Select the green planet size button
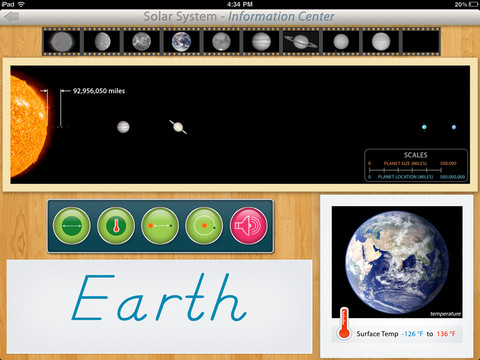This screenshot has height=360, width=480. [x=72, y=226]
